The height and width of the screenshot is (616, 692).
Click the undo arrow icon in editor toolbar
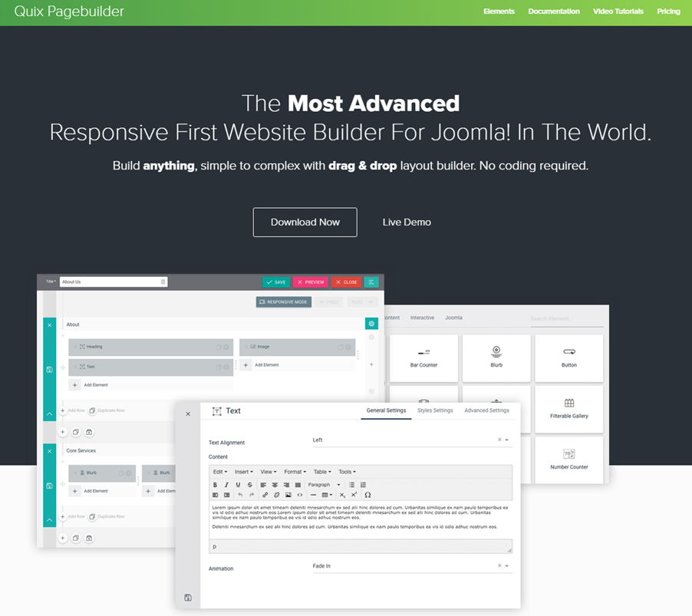[240, 495]
